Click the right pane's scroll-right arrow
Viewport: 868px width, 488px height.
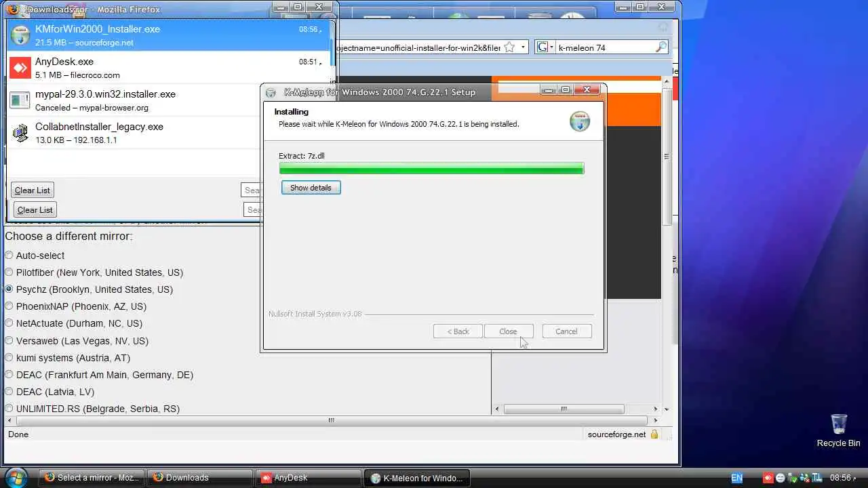coord(655,409)
